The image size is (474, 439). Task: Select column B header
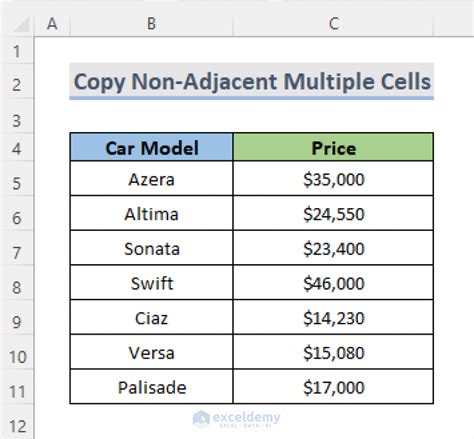[151, 24]
